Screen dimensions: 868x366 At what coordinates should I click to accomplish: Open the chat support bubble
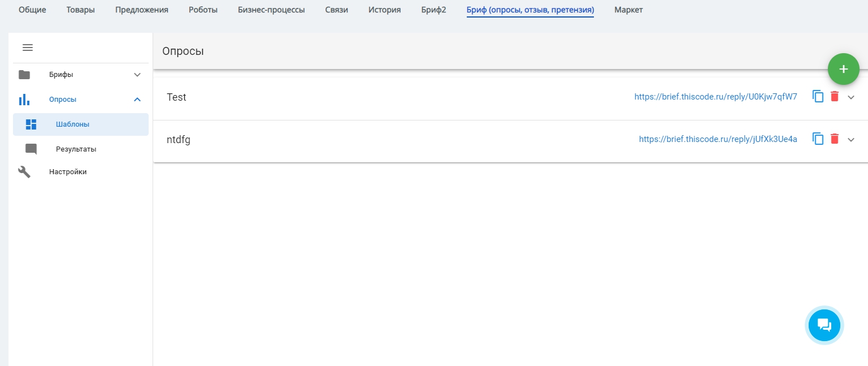click(x=824, y=325)
